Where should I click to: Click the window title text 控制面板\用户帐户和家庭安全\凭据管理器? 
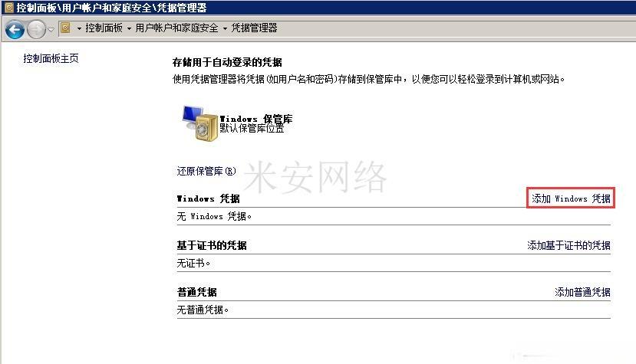[x=111, y=8]
